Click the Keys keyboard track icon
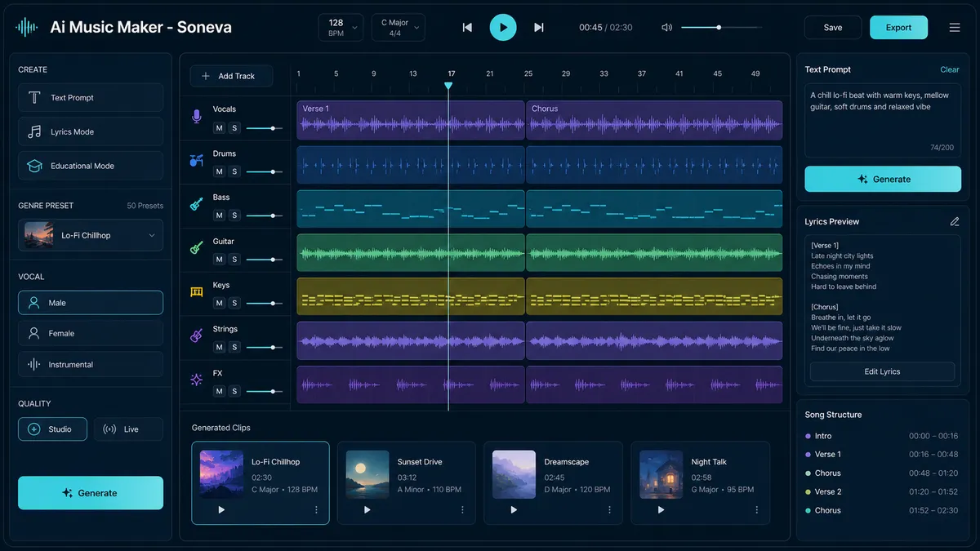Screen dimensions: 980x551 tap(196, 291)
